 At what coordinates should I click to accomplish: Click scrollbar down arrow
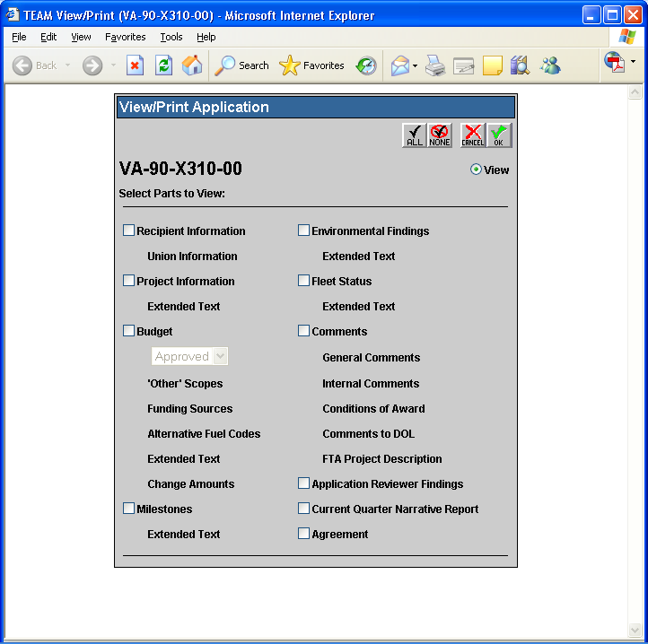[x=635, y=630]
